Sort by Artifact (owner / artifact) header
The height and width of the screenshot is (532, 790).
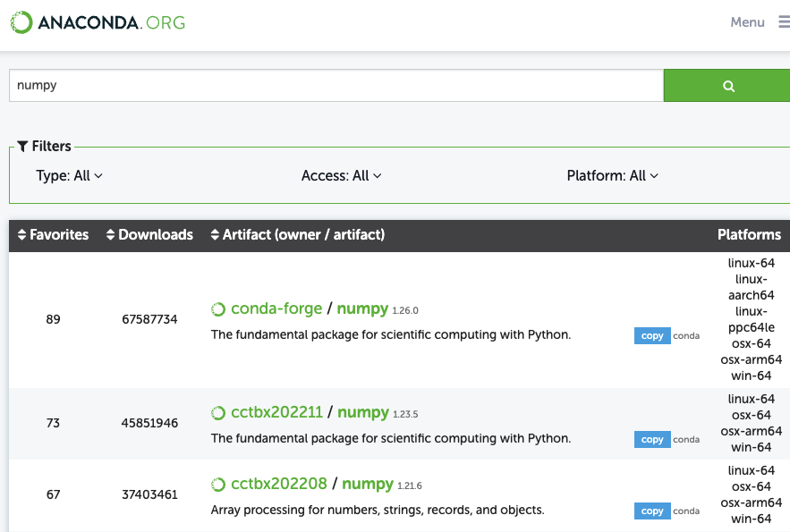pos(298,234)
